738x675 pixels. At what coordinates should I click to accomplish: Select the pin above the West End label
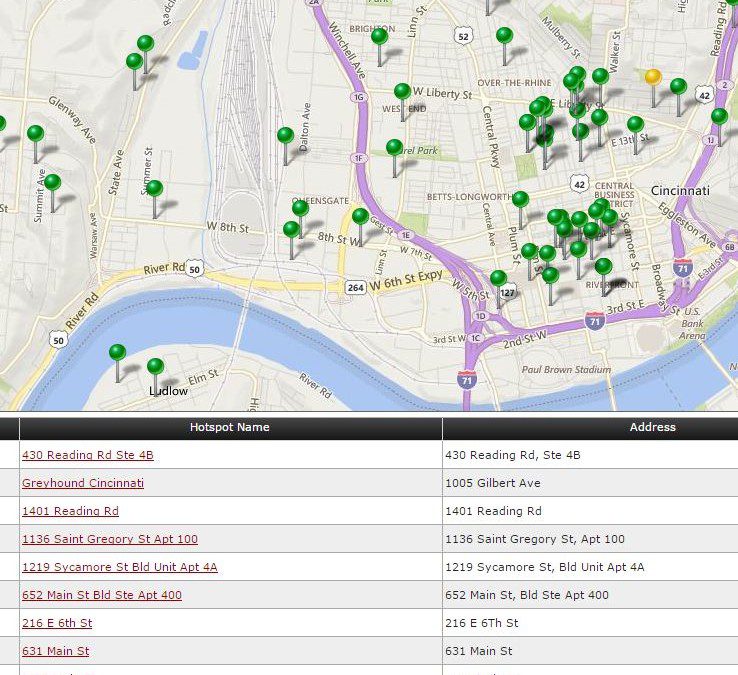click(402, 91)
